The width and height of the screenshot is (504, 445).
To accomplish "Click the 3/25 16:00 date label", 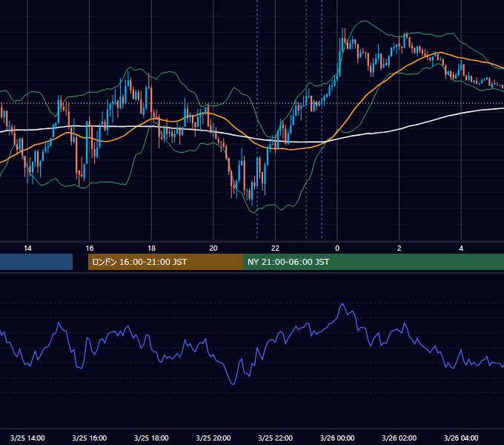I will tap(90, 438).
